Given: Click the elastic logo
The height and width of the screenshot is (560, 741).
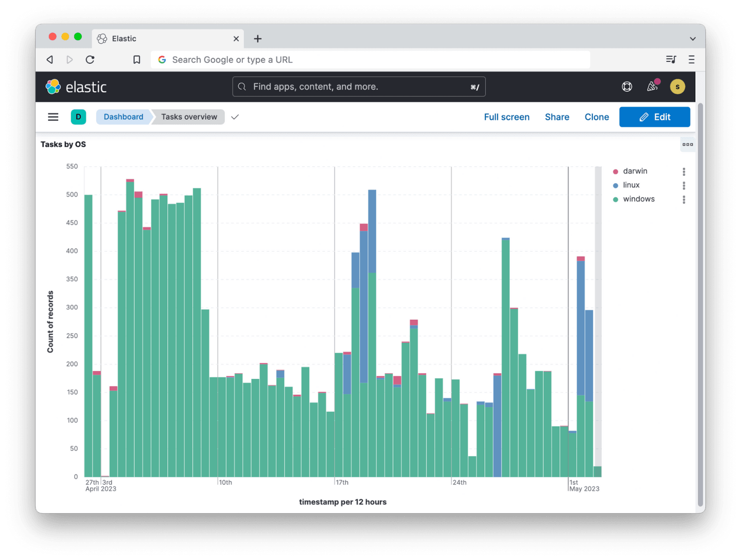Looking at the screenshot, I should coord(76,87).
